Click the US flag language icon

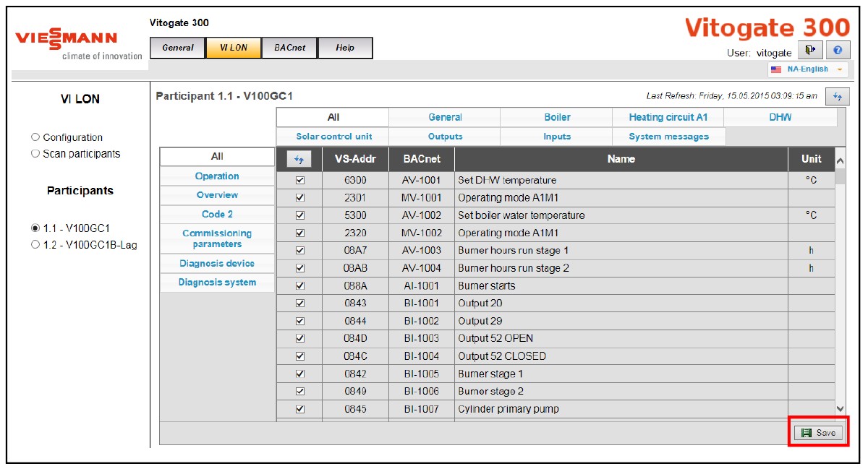(x=776, y=70)
